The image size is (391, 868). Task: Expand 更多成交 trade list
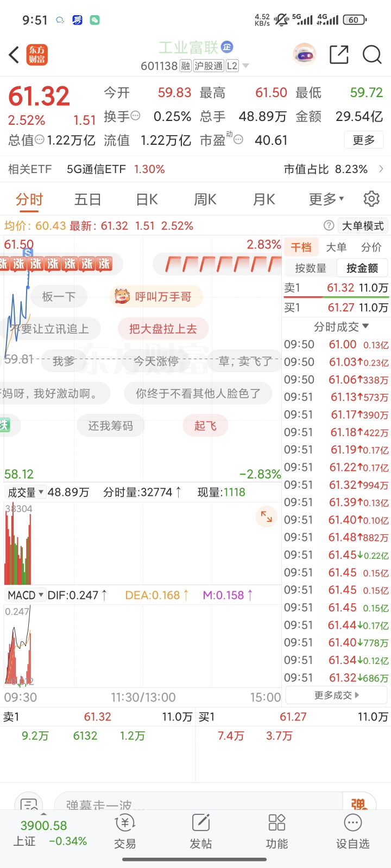pyautogui.click(x=337, y=695)
